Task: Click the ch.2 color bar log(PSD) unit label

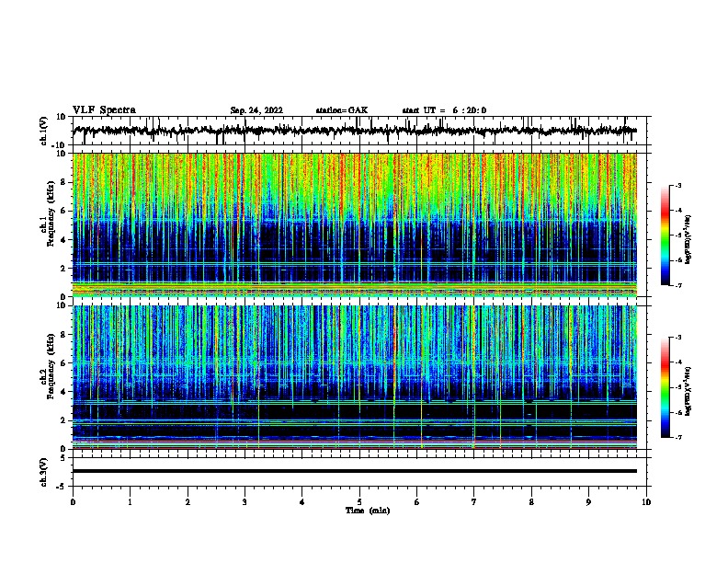Action: tap(688, 391)
